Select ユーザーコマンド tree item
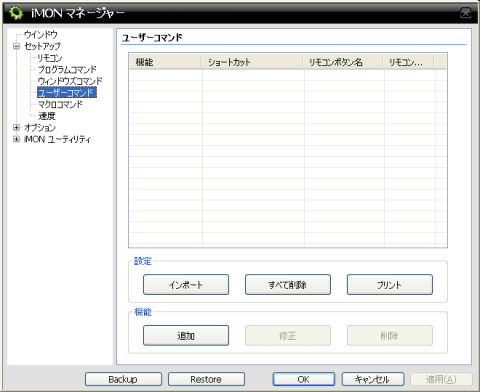 tap(67, 93)
